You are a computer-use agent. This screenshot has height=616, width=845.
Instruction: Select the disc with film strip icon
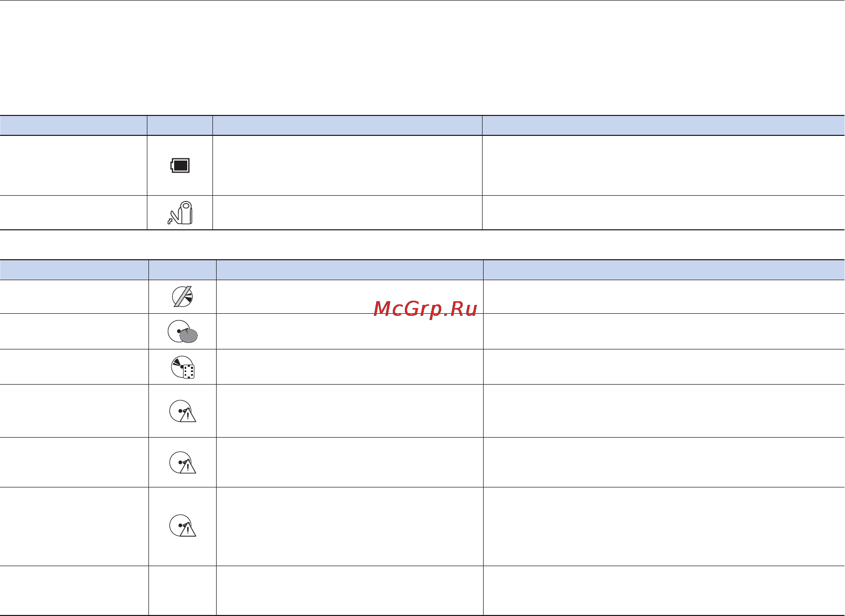pyautogui.click(x=183, y=367)
